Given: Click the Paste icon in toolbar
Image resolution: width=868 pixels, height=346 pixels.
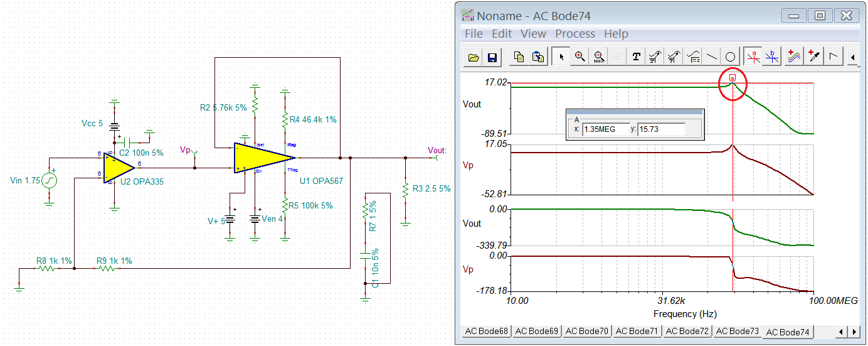Looking at the screenshot, I should [x=537, y=57].
